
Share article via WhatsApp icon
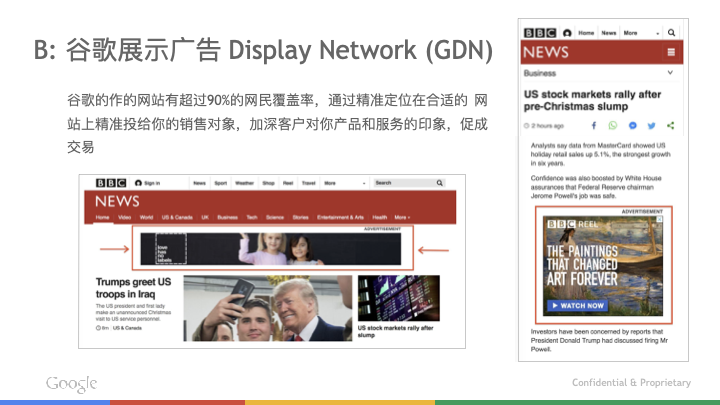click(613, 125)
